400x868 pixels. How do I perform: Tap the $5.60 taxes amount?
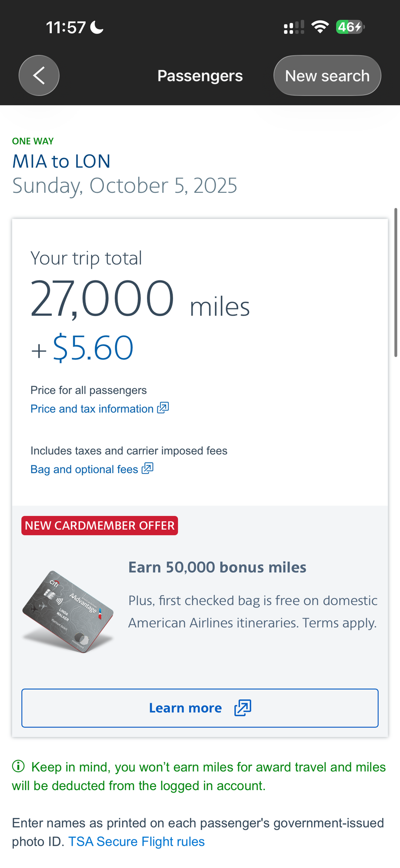93,348
